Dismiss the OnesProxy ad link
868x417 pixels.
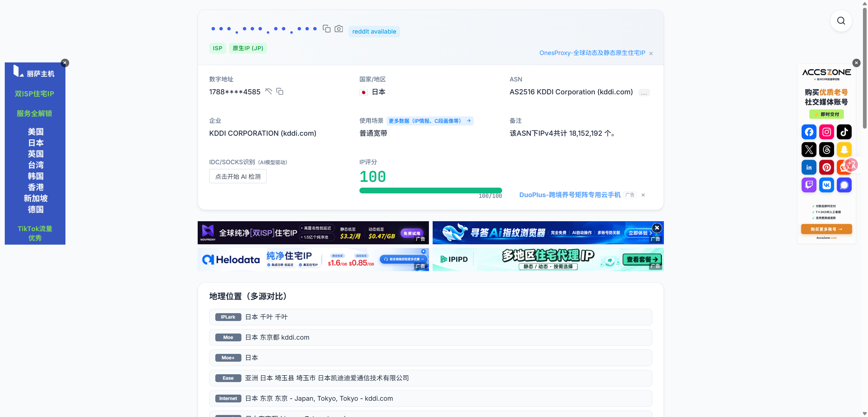click(x=651, y=54)
